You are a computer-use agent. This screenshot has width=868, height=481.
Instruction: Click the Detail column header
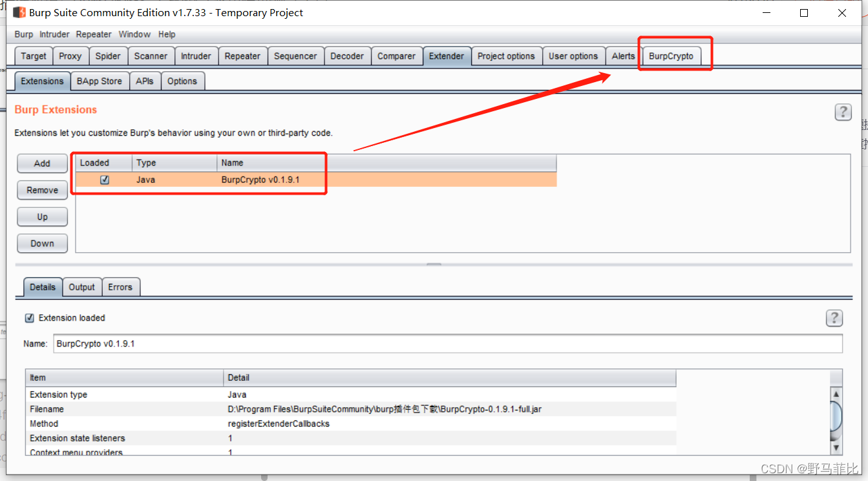pos(450,378)
